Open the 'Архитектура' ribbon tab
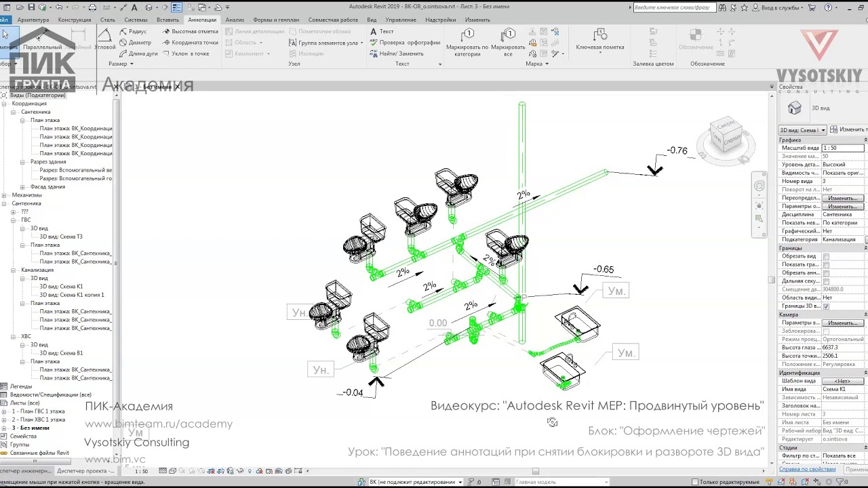 [x=33, y=20]
